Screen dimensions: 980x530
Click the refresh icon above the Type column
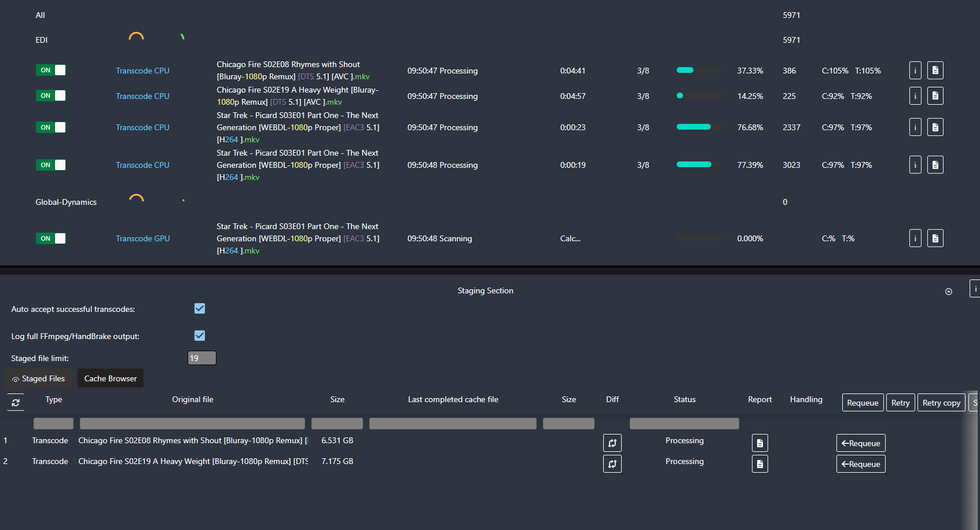click(15, 402)
